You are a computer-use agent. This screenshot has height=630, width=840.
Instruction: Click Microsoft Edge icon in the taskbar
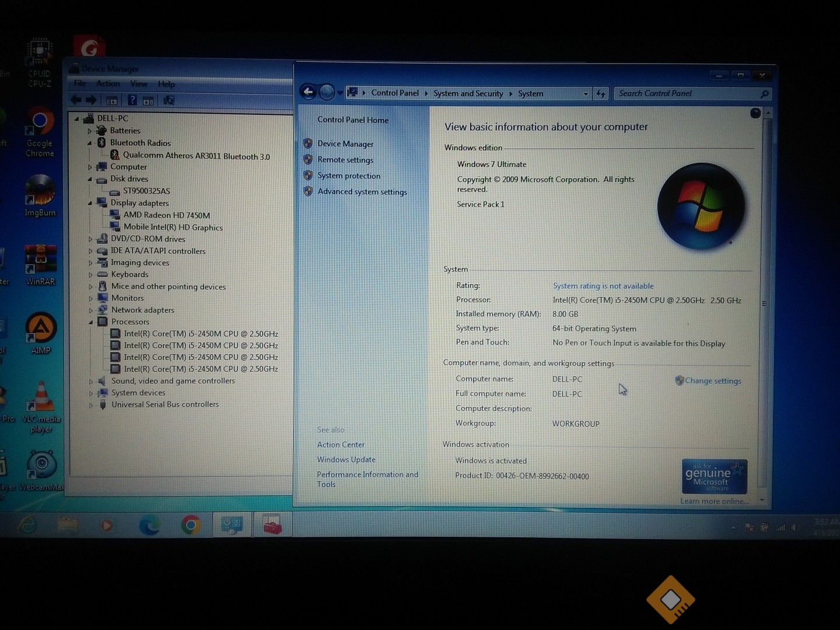(150, 525)
